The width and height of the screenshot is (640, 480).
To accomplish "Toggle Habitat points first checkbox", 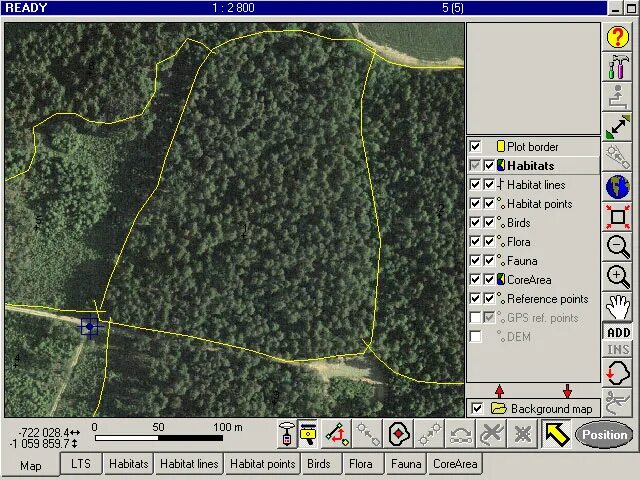I will tap(475, 203).
